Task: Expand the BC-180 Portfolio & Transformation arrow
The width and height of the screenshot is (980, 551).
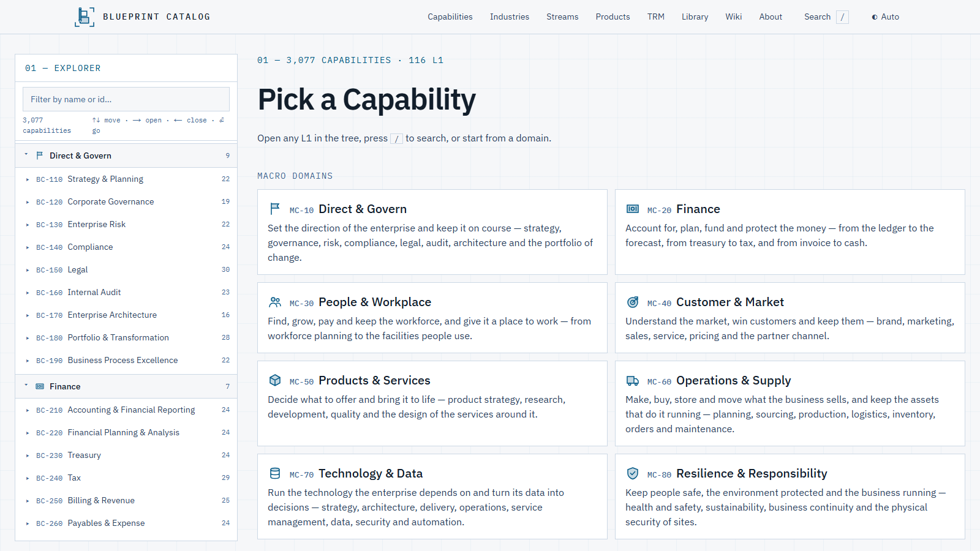Action: coord(28,338)
